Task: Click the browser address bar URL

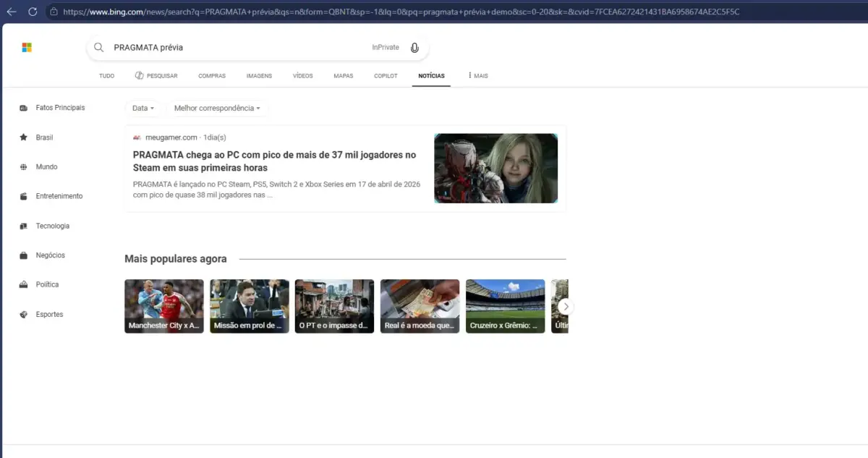Action: click(x=401, y=12)
